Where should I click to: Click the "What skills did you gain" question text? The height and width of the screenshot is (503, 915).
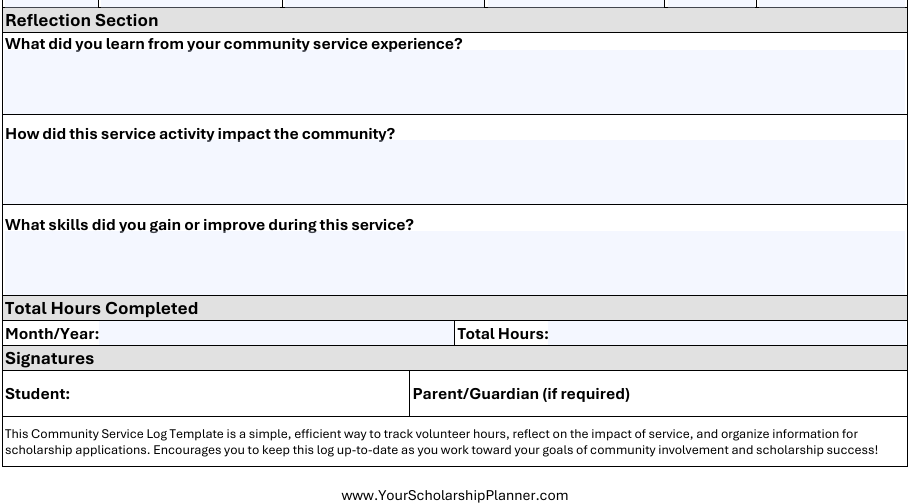click(209, 225)
